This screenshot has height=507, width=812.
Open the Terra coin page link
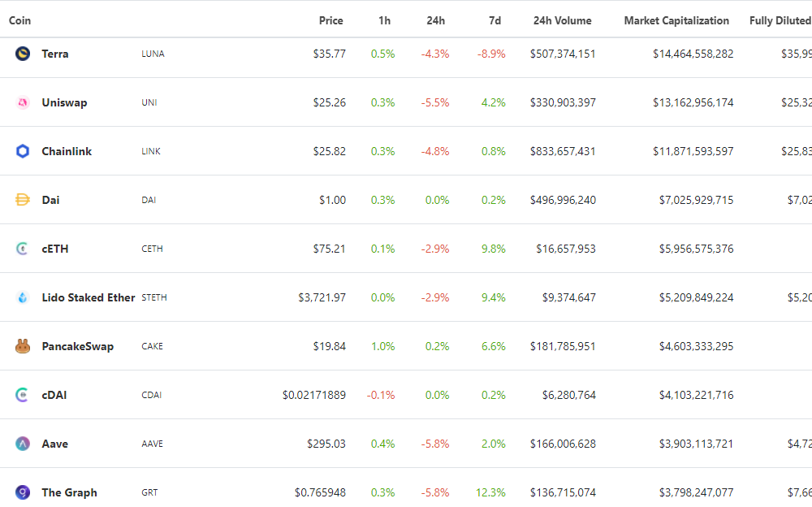pyautogui.click(x=55, y=54)
